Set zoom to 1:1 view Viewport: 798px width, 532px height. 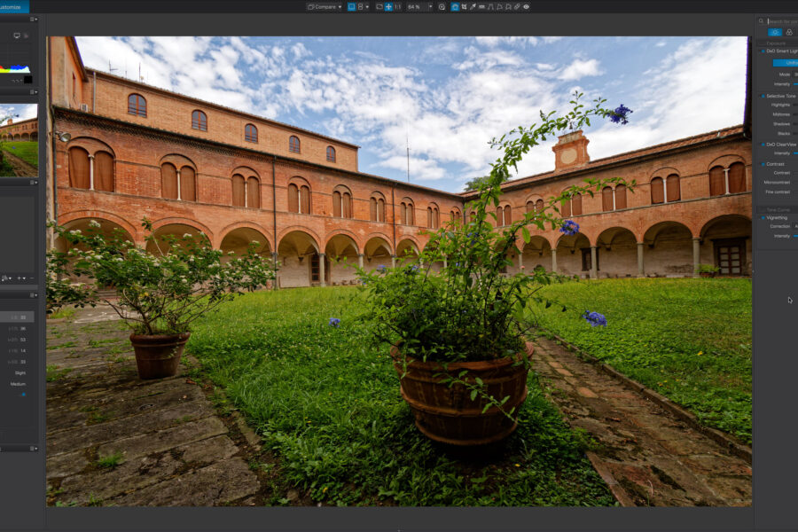[397, 6]
